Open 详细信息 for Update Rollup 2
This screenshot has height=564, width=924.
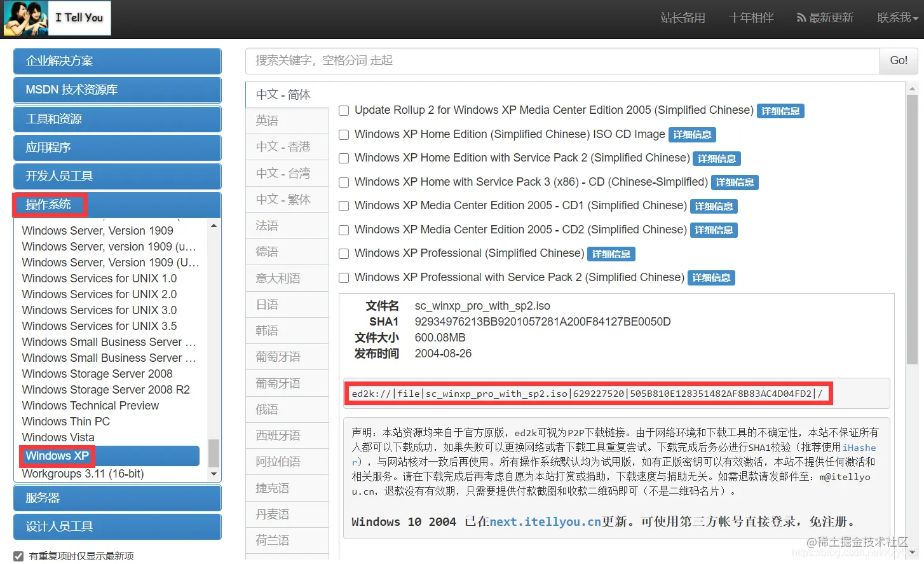[780, 111]
